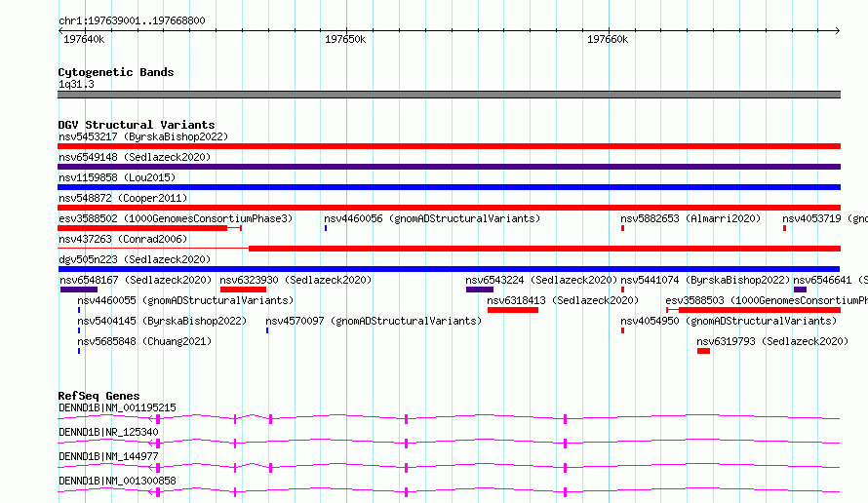The width and height of the screenshot is (868, 503).
Task: Open nsv6318413 (Sedlazeck2020) label
Action: (563, 300)
